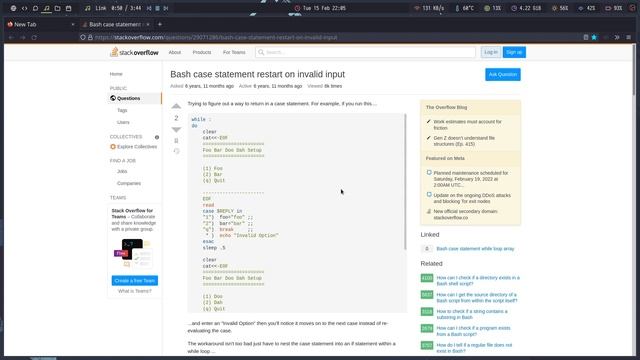Click the Explore Collectives orange icon
Viewport: 640px width, 360px height.
tap(113, 147)
